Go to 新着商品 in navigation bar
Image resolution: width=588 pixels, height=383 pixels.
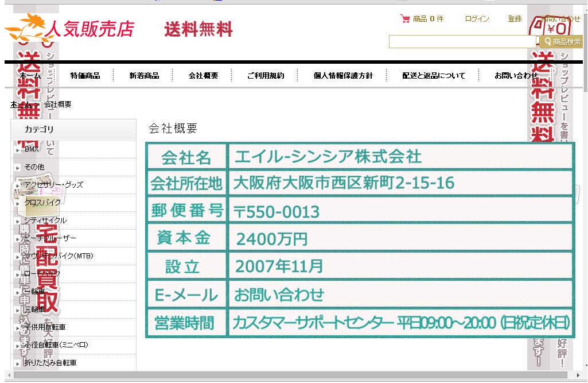[x=144, y=75]
